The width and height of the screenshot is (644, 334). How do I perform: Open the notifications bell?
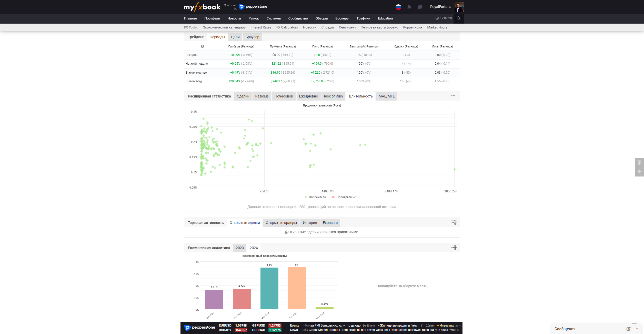coord(409,7)
